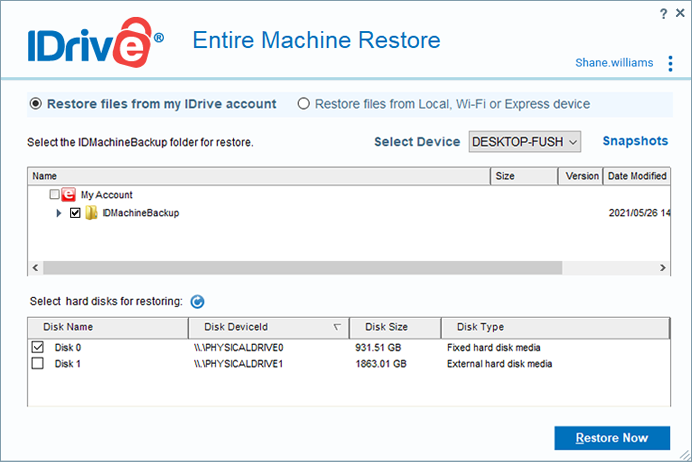Click the 931.51 GB disk size
The width and height of the screenshot is (692, 462).
tap(378, 348)
